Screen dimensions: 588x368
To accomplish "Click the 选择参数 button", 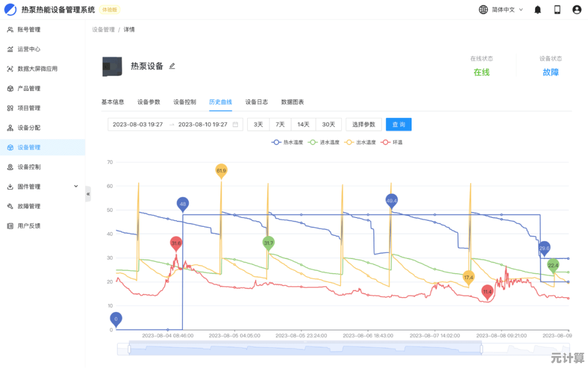I will coord(364,124).
